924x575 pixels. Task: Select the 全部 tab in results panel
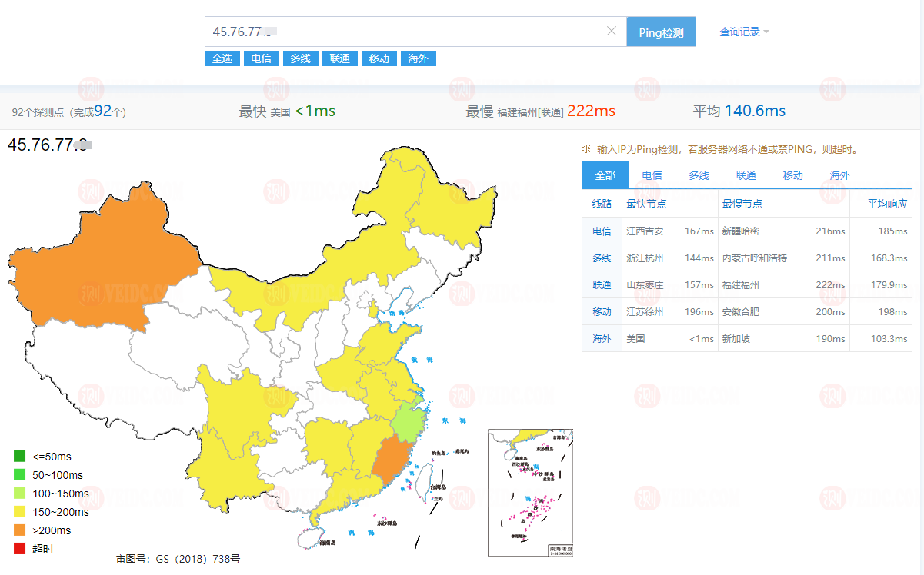(x=605, y=174)
